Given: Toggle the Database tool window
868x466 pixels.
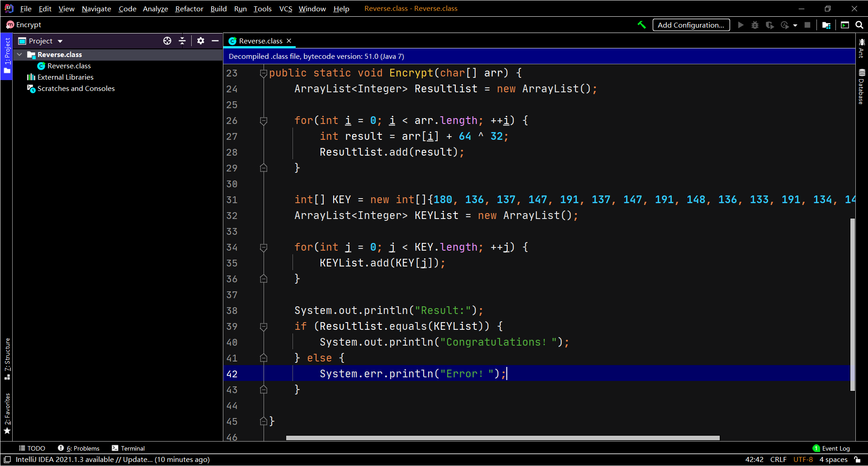Looking at the screenshot, I should pyautogui.click(x=862, y=87).
